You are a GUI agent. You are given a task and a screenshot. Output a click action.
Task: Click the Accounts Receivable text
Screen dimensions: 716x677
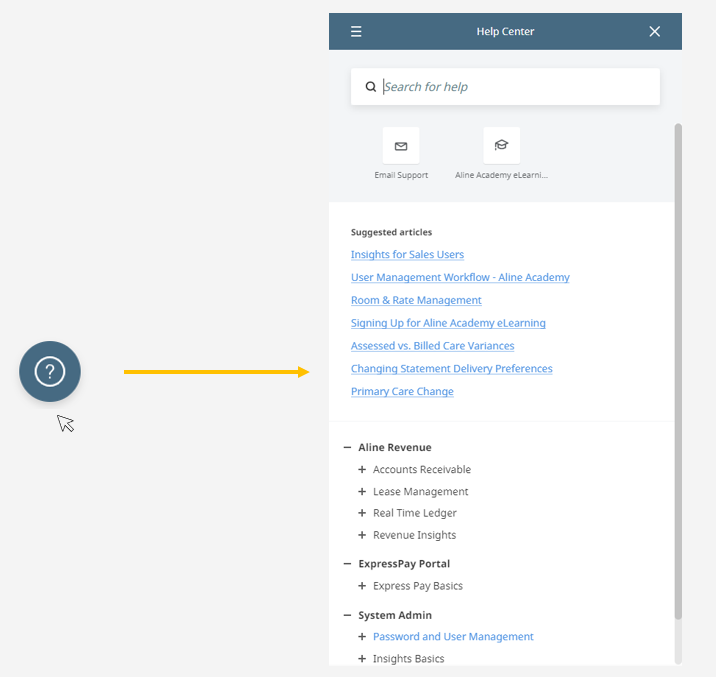422,469
